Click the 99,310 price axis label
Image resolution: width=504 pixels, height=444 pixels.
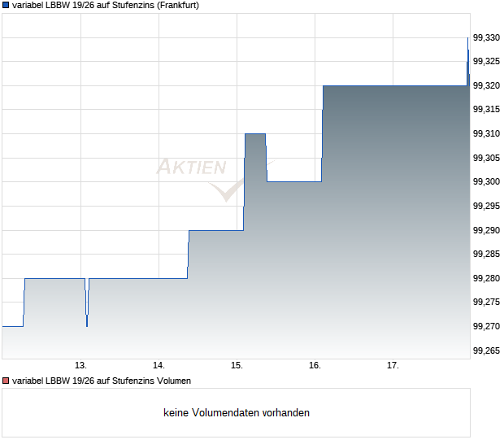click(x=486, y=133)
